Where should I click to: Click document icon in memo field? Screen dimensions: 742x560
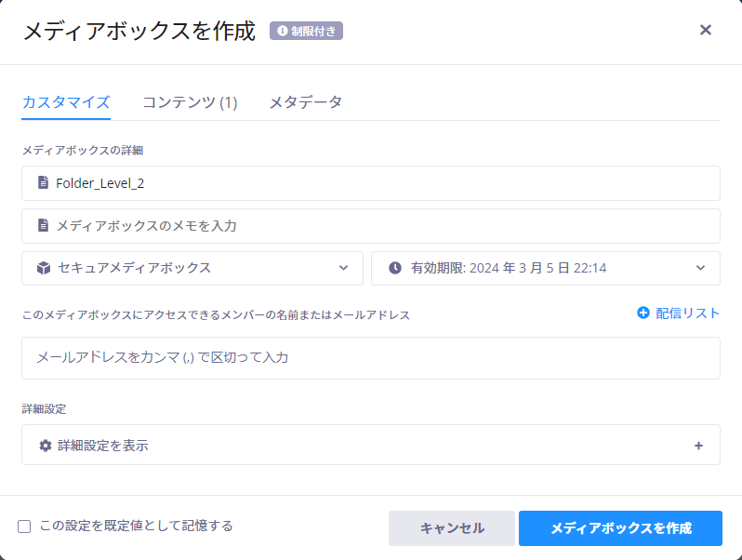click(43, 225)
